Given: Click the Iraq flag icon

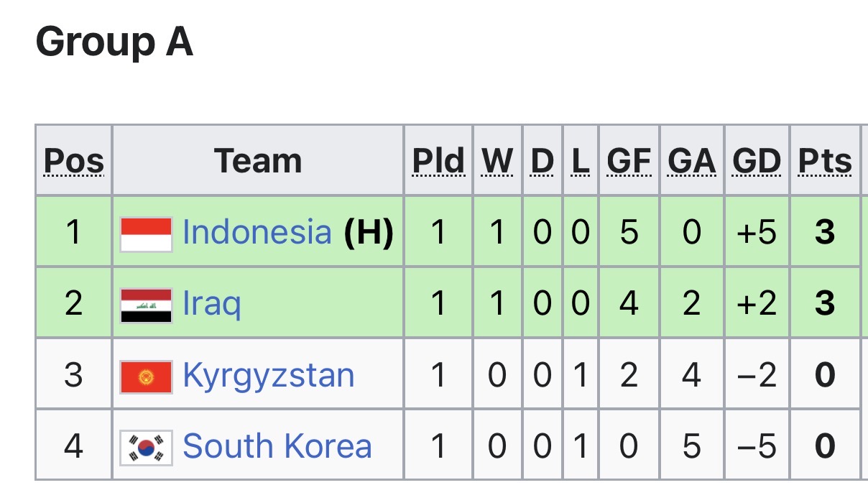Looking at the screenshot, I should tap(146, 305).
